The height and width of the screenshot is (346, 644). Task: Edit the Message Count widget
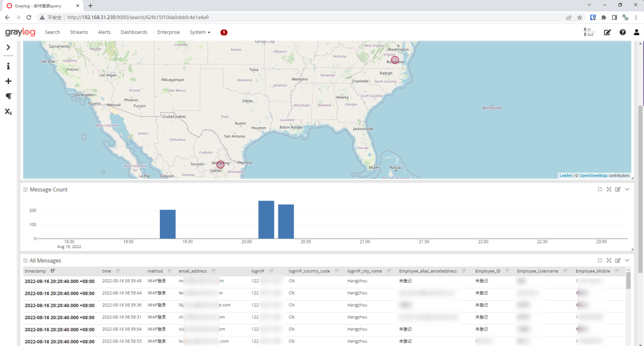(618, 190)
